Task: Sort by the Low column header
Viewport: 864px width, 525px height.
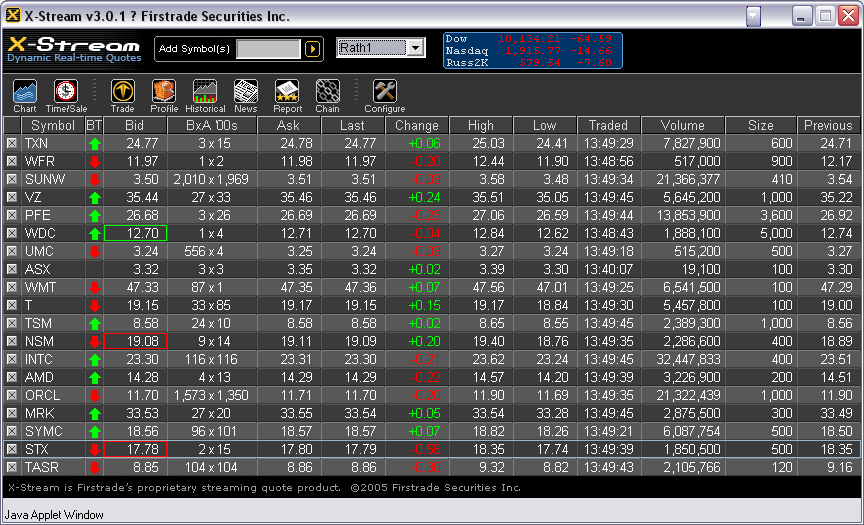Action: [x=544, y=126]
